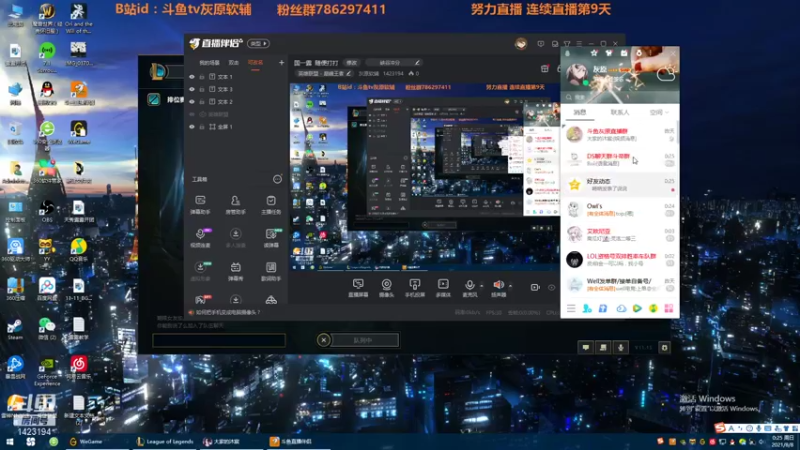Open Owl's conversation in QQ
The height and width of the screenshot is (450, 800).
[619, 209]
